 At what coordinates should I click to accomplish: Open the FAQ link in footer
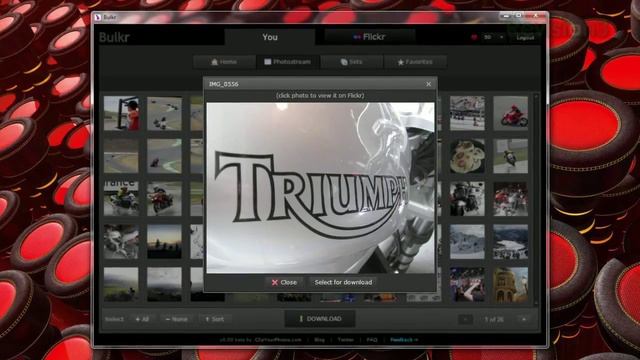click(371, 340)
